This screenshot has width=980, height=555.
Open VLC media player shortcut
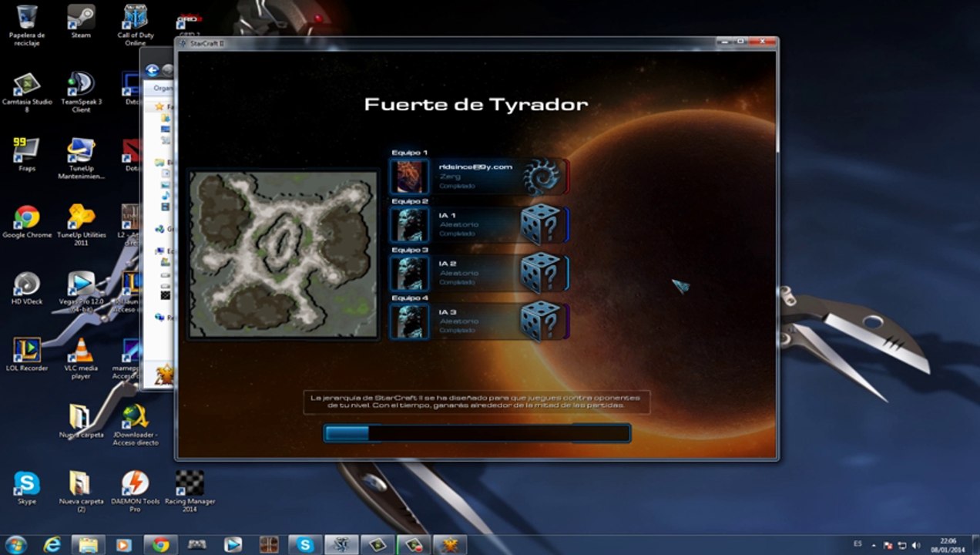81,358
